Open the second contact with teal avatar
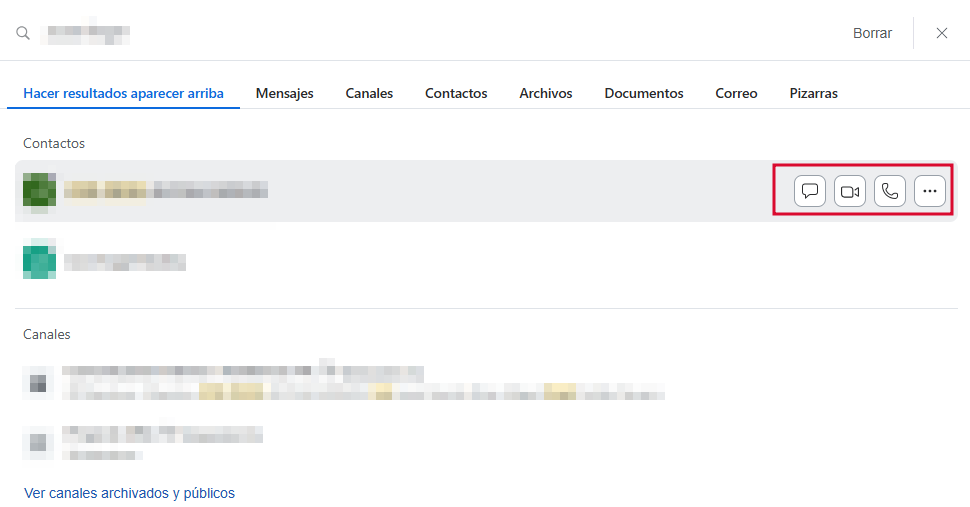 coord(125,262)
